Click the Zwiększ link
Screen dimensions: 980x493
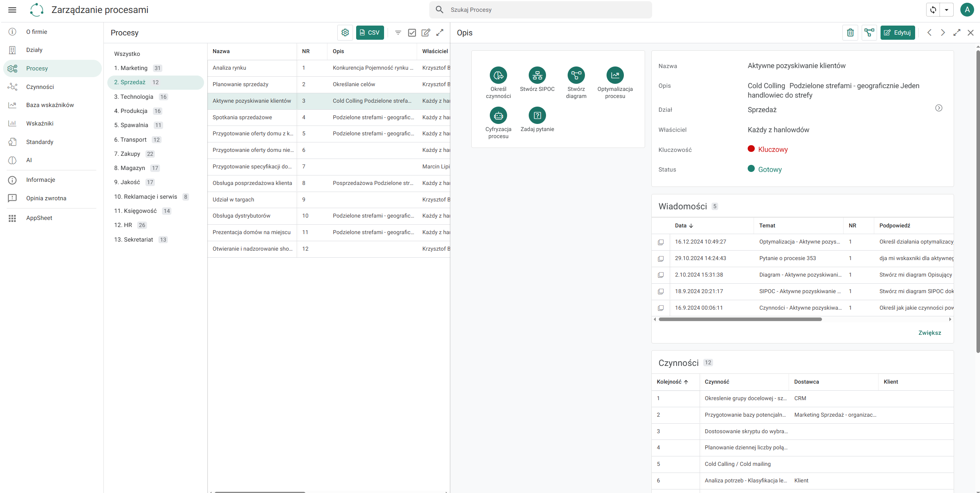pos(929,333)
